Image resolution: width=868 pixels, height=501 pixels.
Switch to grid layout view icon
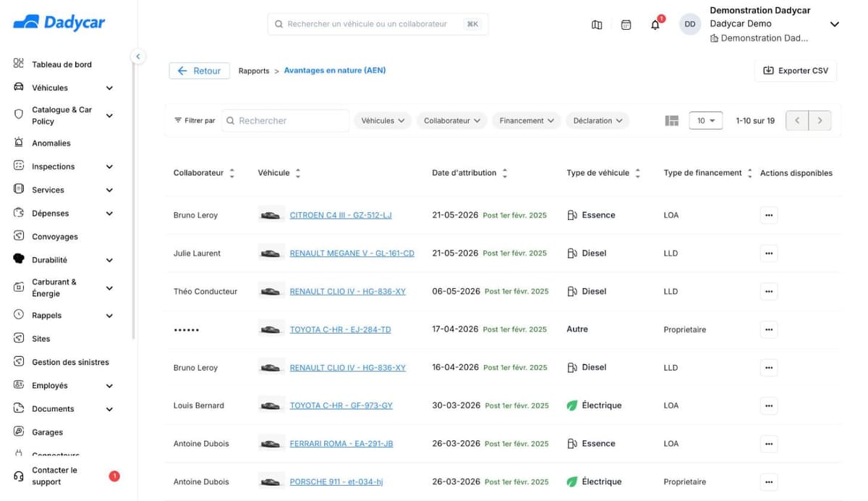point(672,121)
